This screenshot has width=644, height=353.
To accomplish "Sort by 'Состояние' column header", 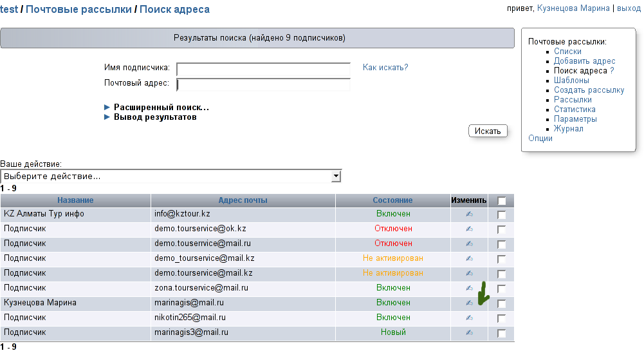I will tap(392, 200).
